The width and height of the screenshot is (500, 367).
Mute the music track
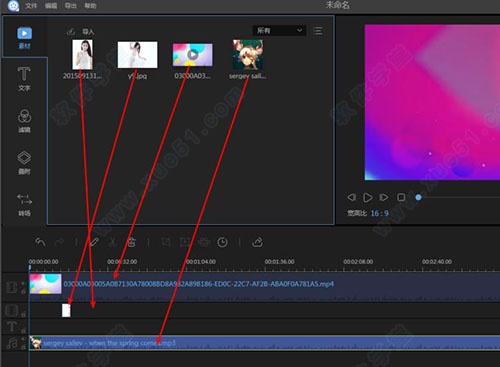23,339
